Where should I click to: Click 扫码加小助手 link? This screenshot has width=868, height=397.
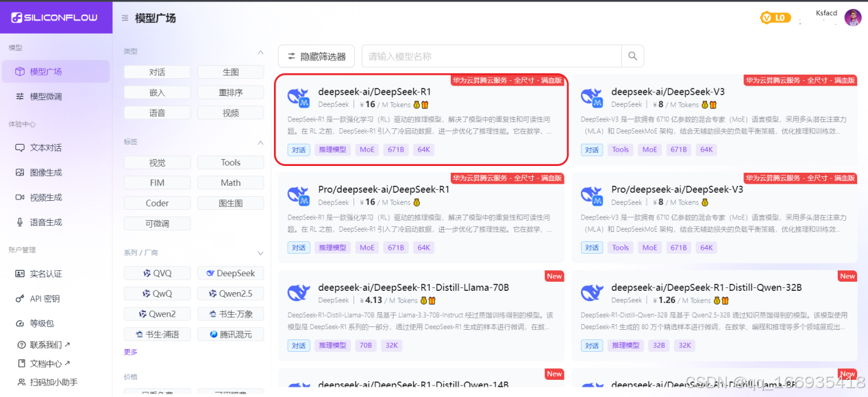tap(48, 382)
